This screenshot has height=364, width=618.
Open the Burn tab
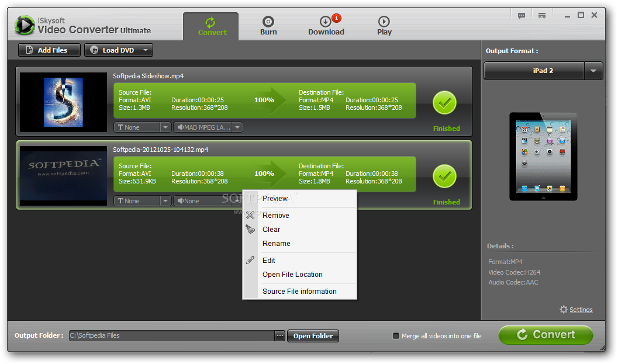(268, 26)
